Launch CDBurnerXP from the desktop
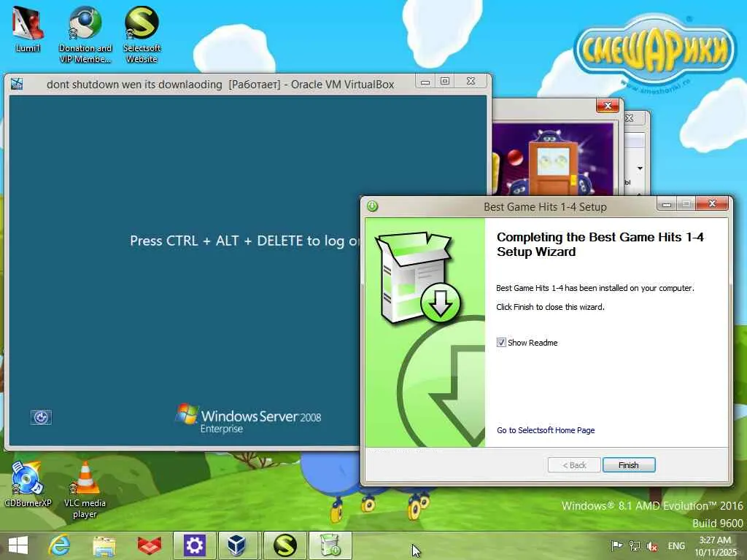This screenshot has width=747, height=560. pos(28,483)
